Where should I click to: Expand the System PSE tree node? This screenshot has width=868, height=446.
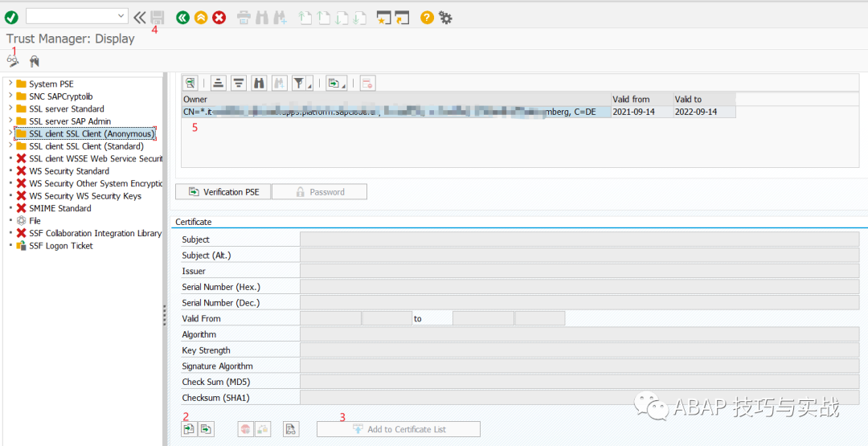(10, 84)
